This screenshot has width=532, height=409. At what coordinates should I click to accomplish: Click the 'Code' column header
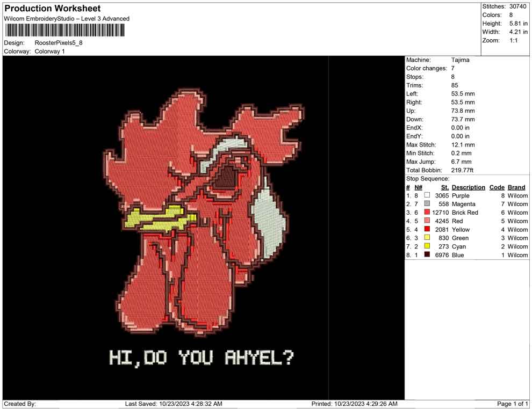[497, 187]
